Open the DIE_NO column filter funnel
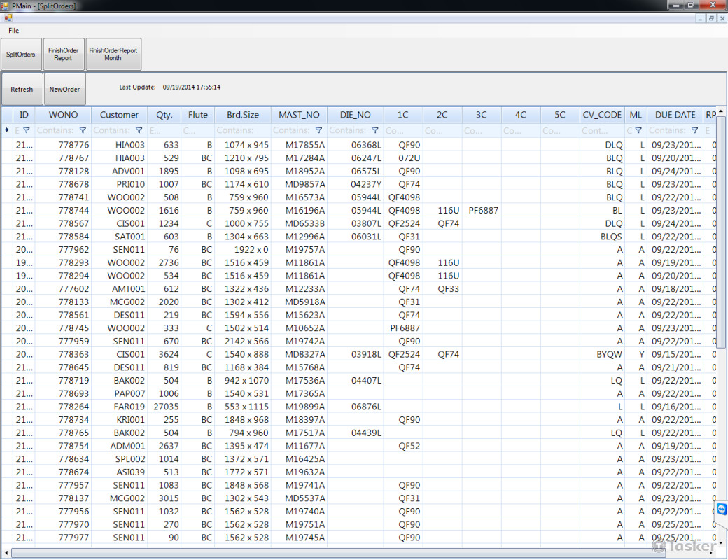 coord(375,130)
